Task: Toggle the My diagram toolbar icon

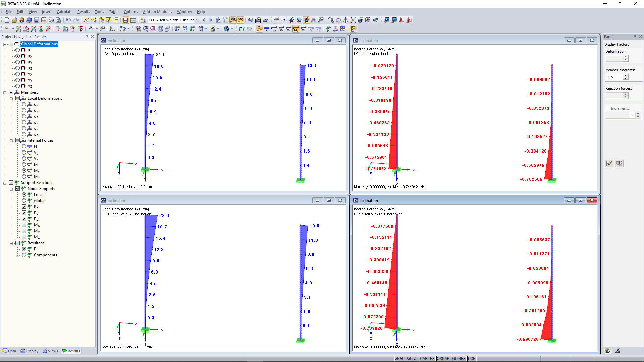Action: (296, 29)
